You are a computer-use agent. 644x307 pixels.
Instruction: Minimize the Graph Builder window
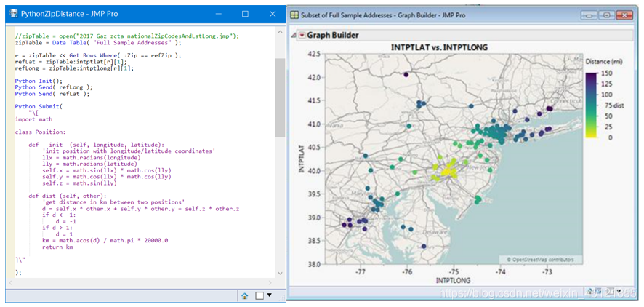coord(589,15)
